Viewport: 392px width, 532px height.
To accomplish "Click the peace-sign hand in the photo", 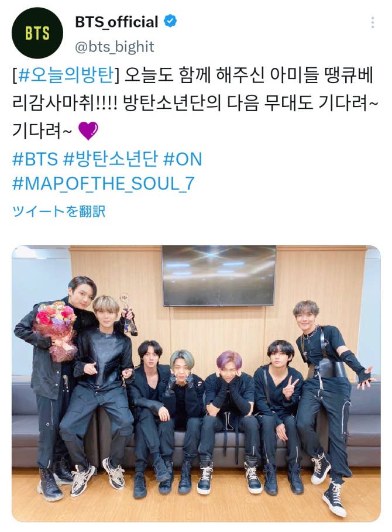I will click(290, 387).
